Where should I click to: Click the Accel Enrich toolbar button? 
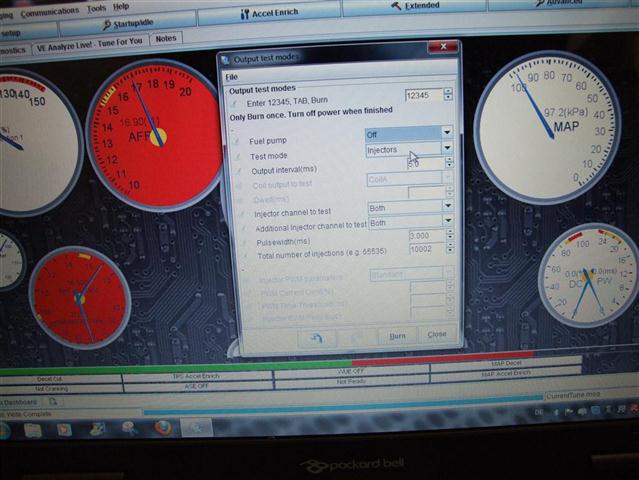(268, 14)
